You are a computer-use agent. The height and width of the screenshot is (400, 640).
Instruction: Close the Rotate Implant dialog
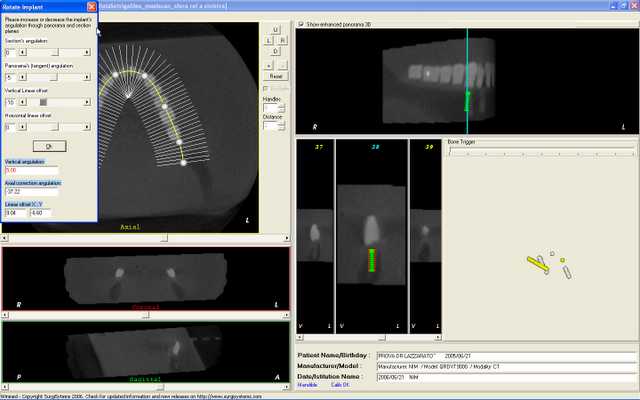(x=92, y=7)
